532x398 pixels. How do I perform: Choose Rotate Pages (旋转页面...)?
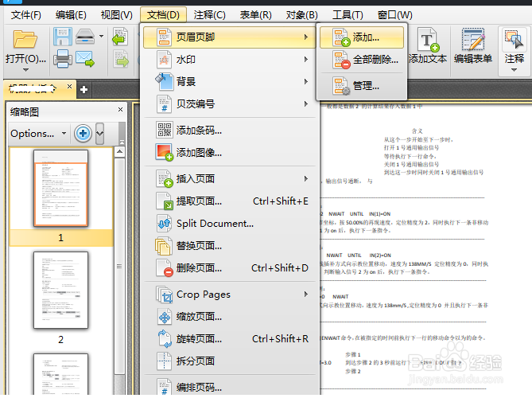tap(230, 339)
